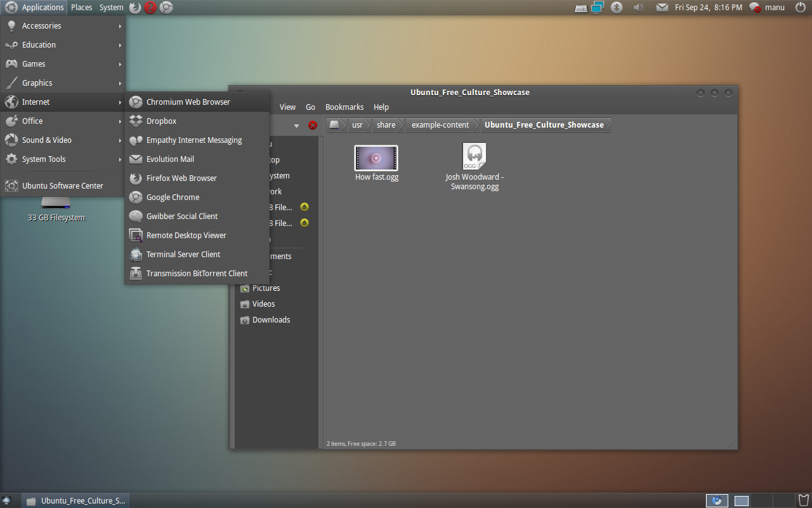Expand the Sound & Video category
This screenshot has height=508, width=812.
[x=63, y=140]
